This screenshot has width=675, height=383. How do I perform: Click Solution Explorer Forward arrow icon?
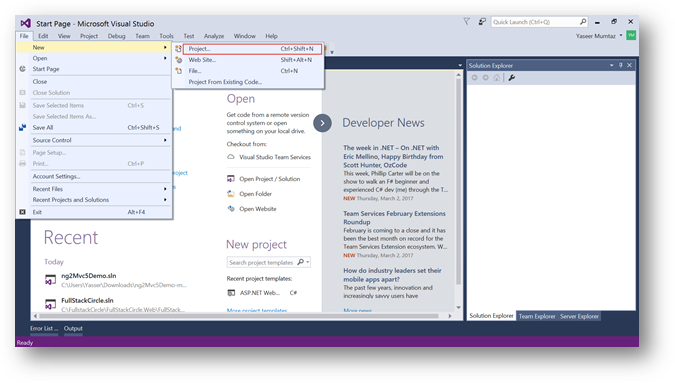click(x=486, y=78)
